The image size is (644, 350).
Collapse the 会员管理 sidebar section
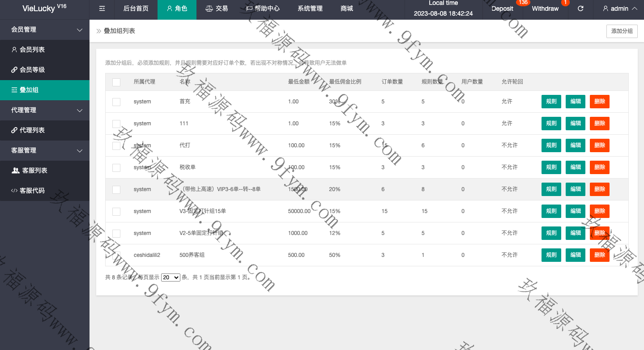pyautogui.click(x=80, y=30)
